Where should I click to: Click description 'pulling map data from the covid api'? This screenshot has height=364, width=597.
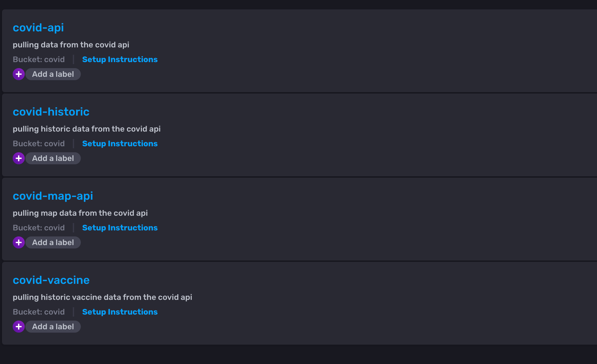(80, 213)
